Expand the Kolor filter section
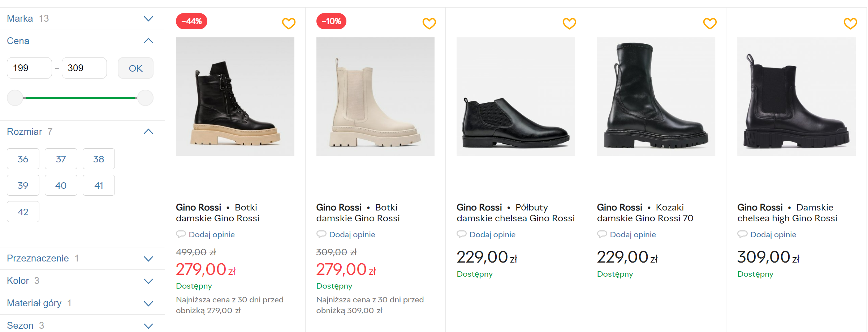The height and width of the screenshot is (332, 868). [148, 281]
